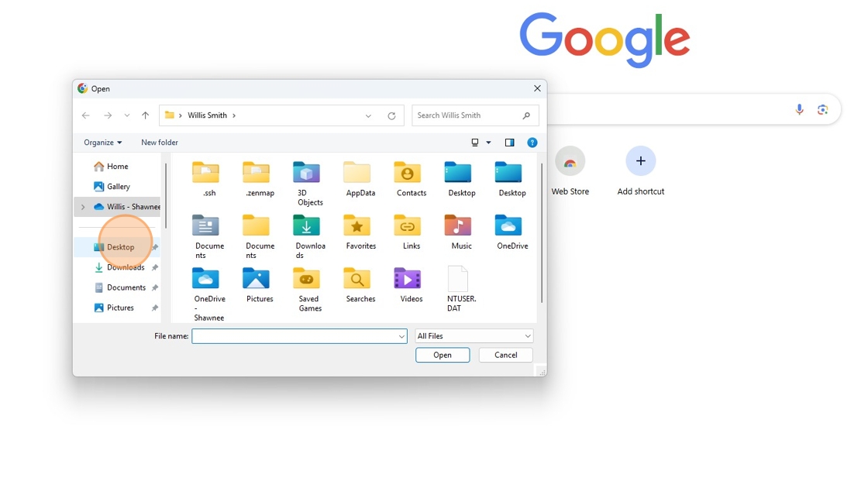868x485 pixels.
Task: Go up one folder level arrow
Action: coord(145,115)
